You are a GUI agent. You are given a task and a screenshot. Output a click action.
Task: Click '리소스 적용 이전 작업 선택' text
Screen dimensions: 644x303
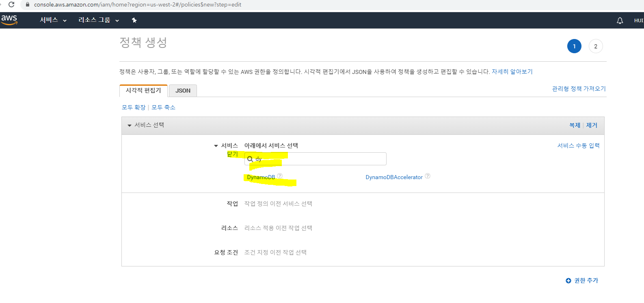point(278,228)
